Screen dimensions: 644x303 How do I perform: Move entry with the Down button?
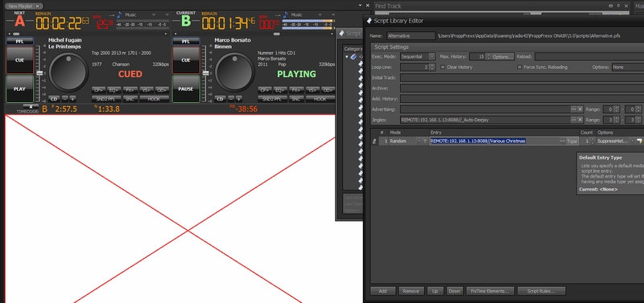(454, 291)
